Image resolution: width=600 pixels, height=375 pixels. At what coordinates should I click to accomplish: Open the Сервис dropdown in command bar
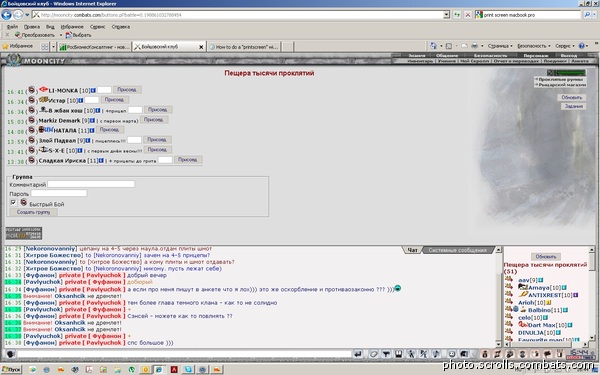tap(565, 46)
